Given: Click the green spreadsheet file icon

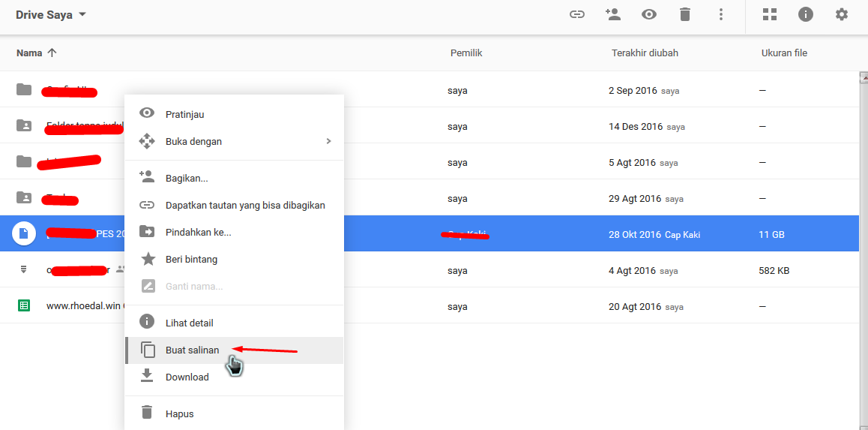Looking at the screenshot, I should pos(24,305).
